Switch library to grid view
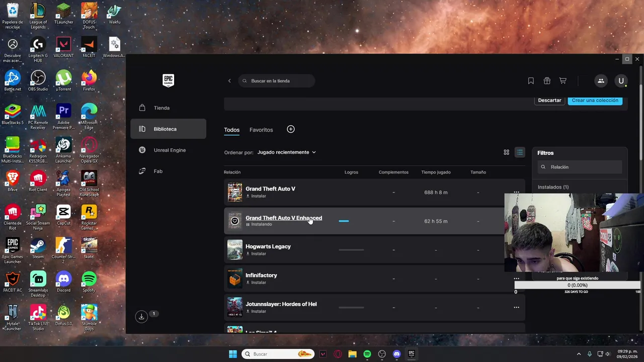The image size is (644, 362). click(507, 152)
